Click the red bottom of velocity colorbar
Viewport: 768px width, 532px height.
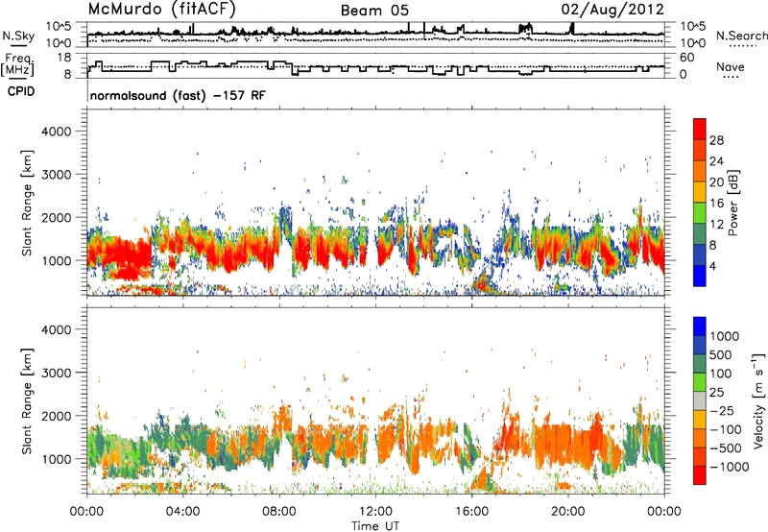(700, 475)
